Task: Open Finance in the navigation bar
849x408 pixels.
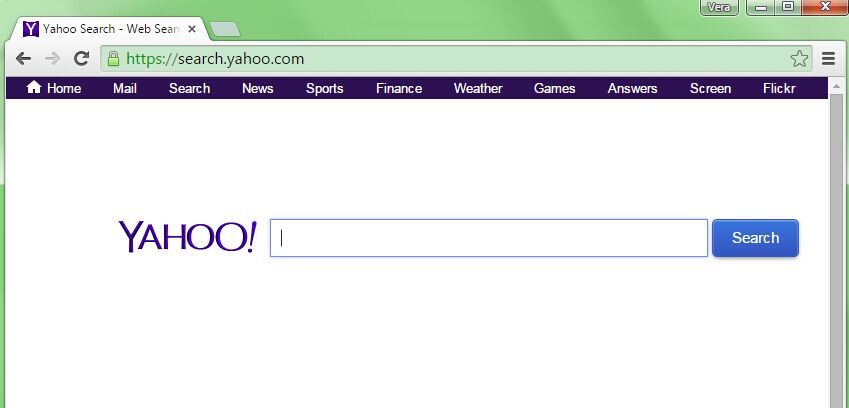Action: pyautogui.click(x=399, y=88)
